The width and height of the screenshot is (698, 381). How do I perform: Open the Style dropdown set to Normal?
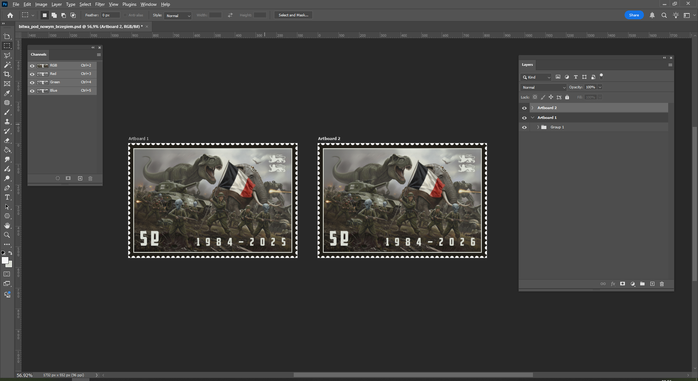pyautogui.click(x=178, y=15)
